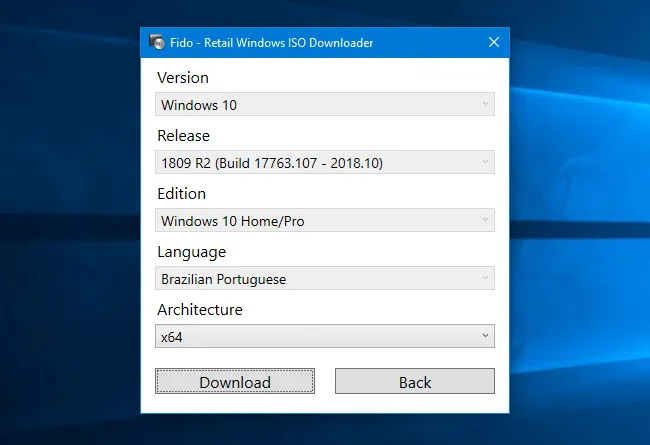Click the Back button
The width and height of the screenshot is (650, 445).
[415, 381]
